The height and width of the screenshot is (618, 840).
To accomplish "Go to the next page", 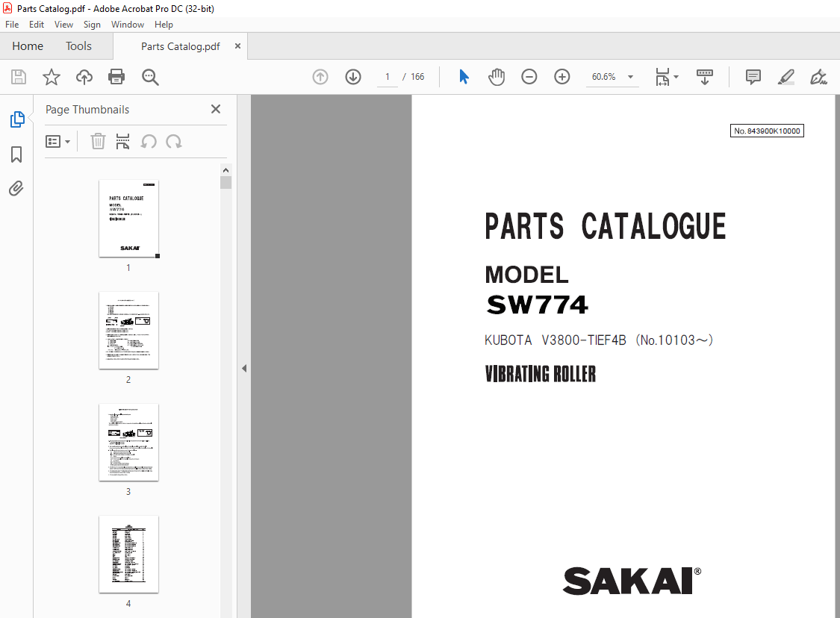I will 353,77.
